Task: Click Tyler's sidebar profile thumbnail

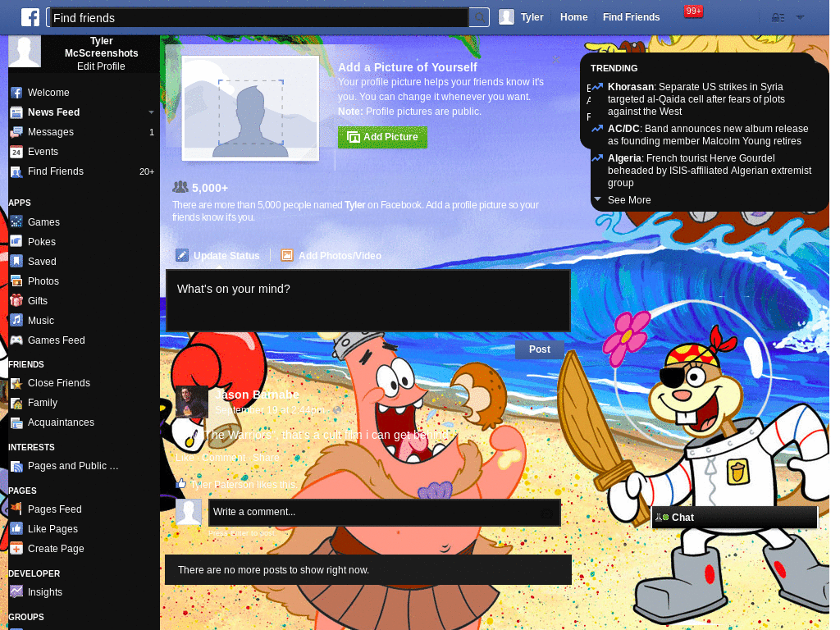Action: (25, 52)
